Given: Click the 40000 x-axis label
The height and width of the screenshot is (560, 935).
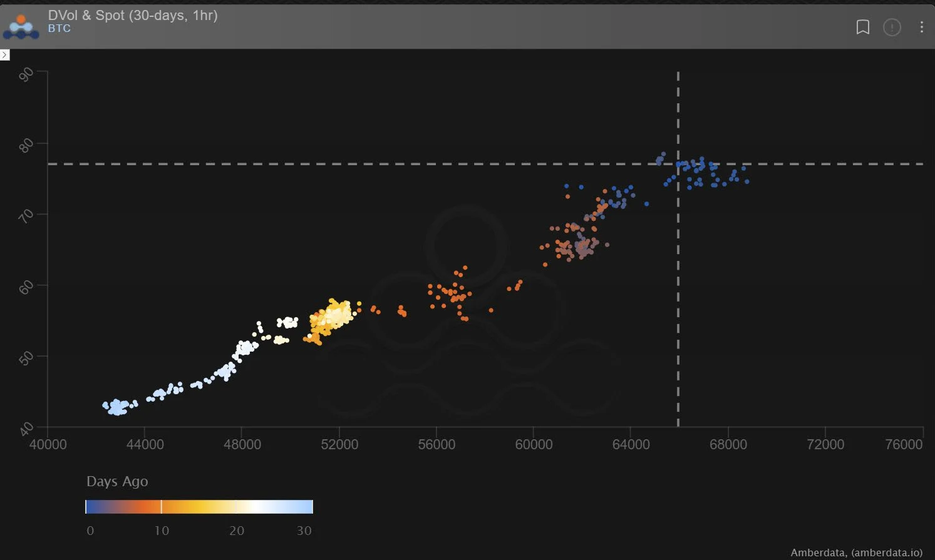Looking at the screenshot, I should click(x=48, y=444).
